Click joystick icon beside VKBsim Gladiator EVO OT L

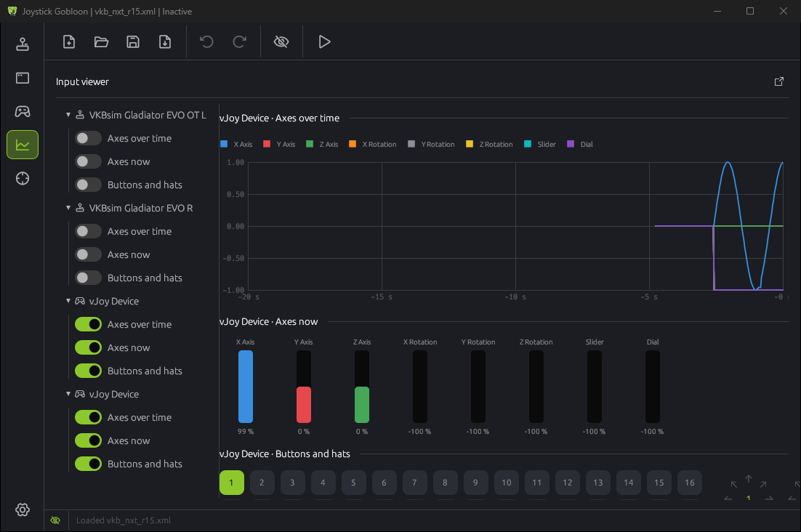point(80,115)
